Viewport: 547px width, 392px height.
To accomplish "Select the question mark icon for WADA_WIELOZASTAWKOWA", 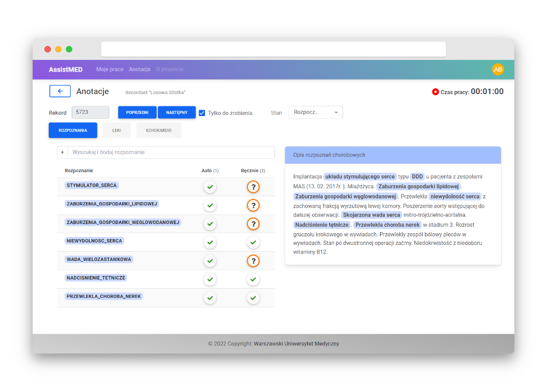I will pyautogui.click(x=253, y=261).
